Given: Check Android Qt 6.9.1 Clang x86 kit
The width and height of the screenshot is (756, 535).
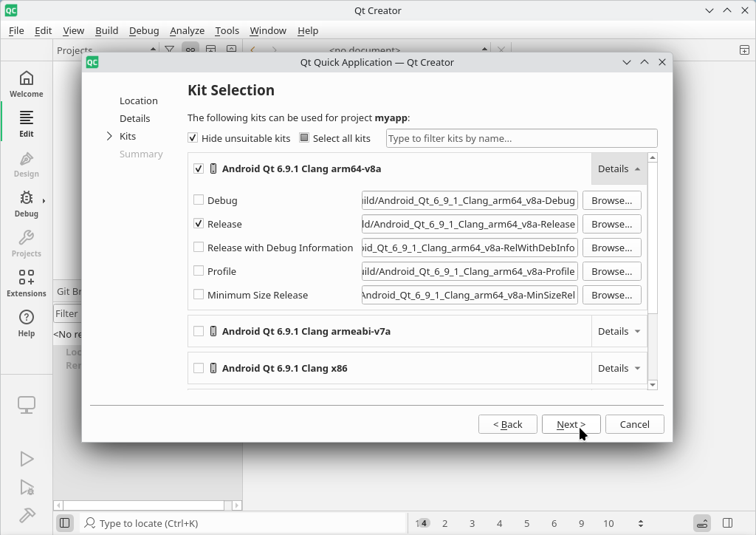Looking at the screenshot, I should pyautogui.click(x=198, y=368).
